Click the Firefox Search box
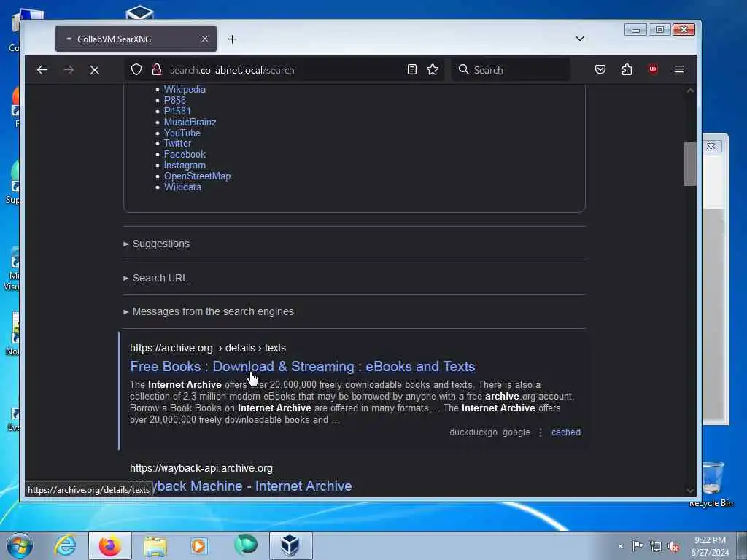This screenshot has width=747, height=560. [511, 70]
